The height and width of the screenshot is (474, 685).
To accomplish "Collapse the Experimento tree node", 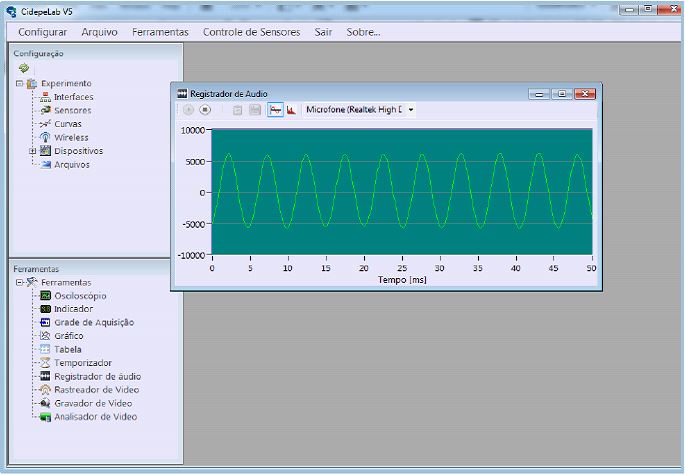I will [19, 83].
